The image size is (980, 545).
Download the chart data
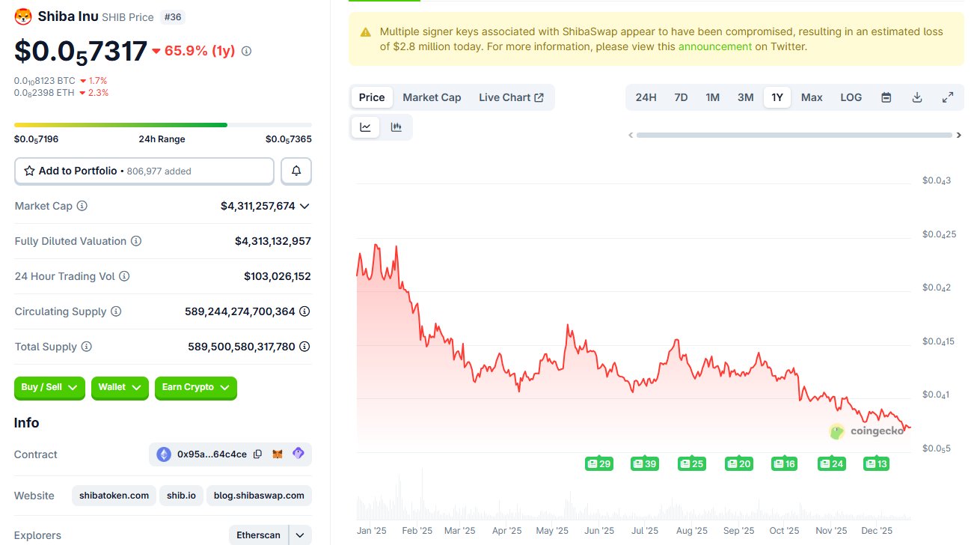(917, 97)
